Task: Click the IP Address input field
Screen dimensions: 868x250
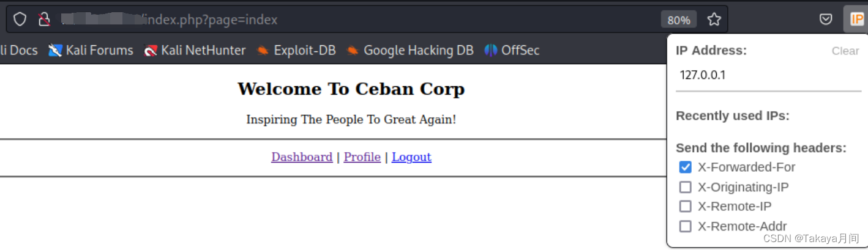Action: [x=768, y=76]
